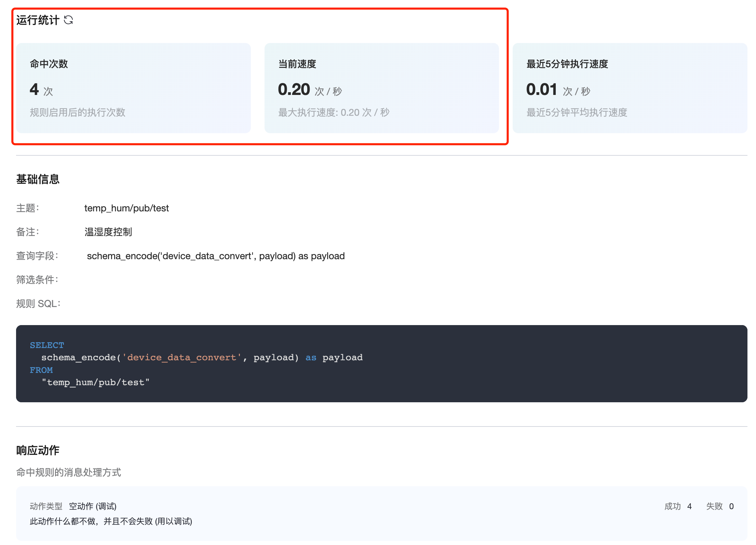This screenshot has width=756, height=545.
Task: Click the 最近5分钟执行速度 card title
Action: pyautogui.click(x=567, y=64)
